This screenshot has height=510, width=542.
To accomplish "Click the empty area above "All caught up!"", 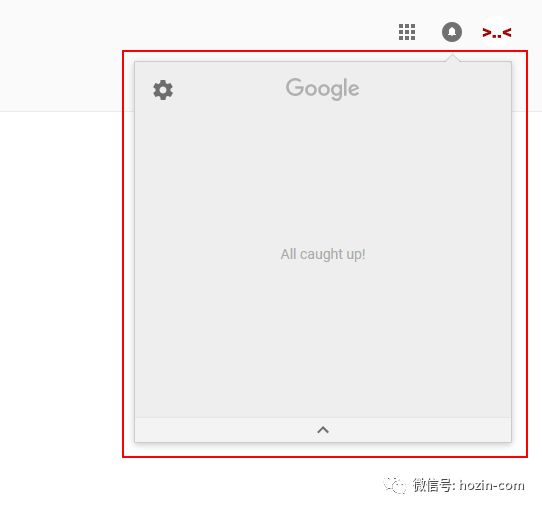I will pos(323,173).
